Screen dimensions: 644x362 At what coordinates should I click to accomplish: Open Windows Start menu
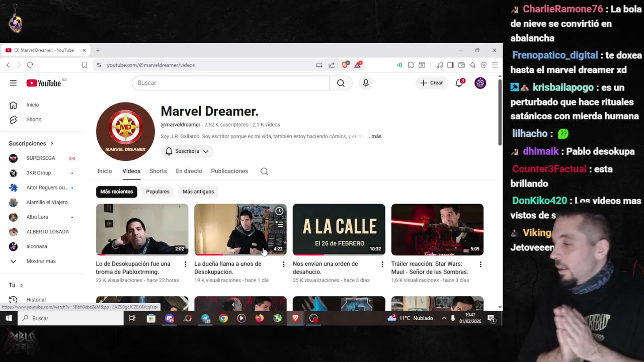tap(9, 318)
